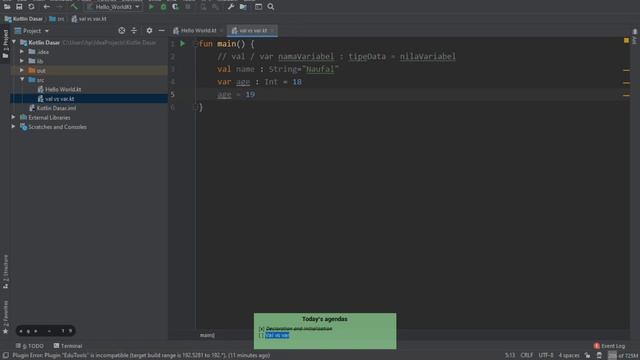Navigate back with the left arrow
640x360 pixels.
click(47, 7)
